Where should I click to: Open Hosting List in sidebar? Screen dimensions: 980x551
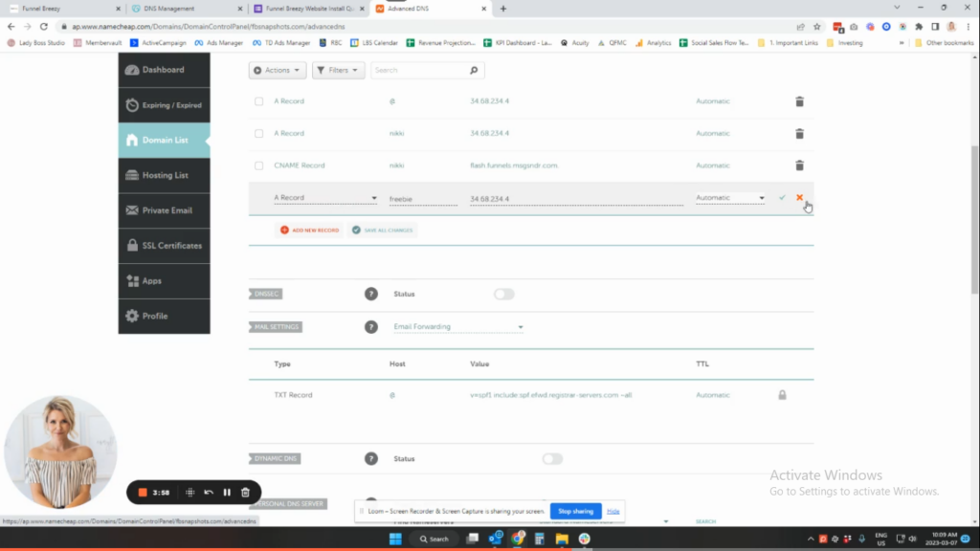164,175
